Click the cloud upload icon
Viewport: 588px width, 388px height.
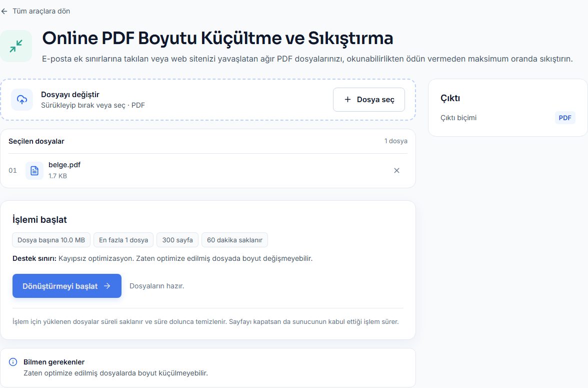point(22,100)
